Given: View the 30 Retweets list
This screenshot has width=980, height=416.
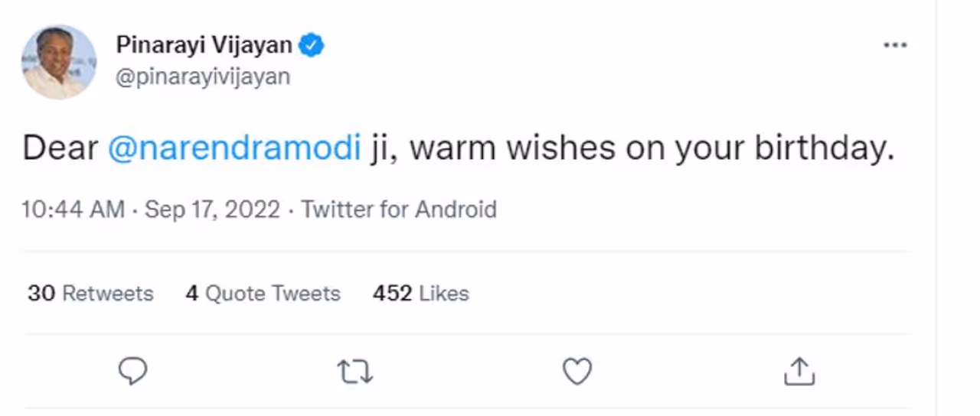Looking at the screenshot, I should (90, 294).
